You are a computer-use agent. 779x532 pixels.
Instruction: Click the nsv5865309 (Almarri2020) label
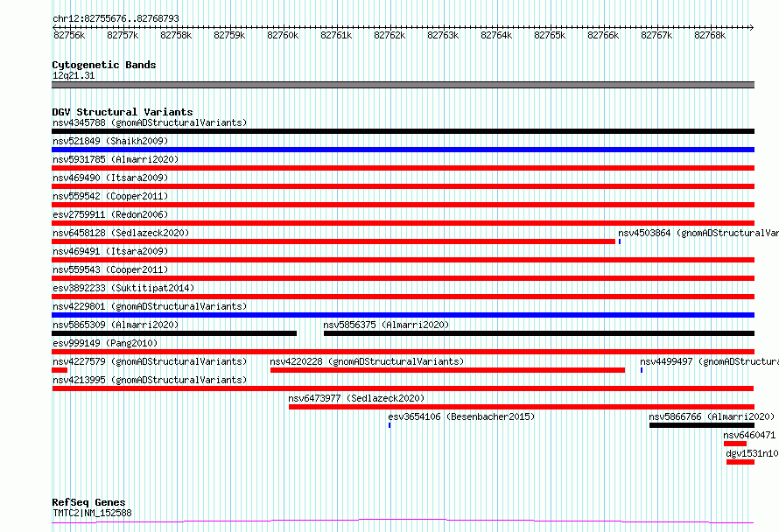click(x=116, y=325)
